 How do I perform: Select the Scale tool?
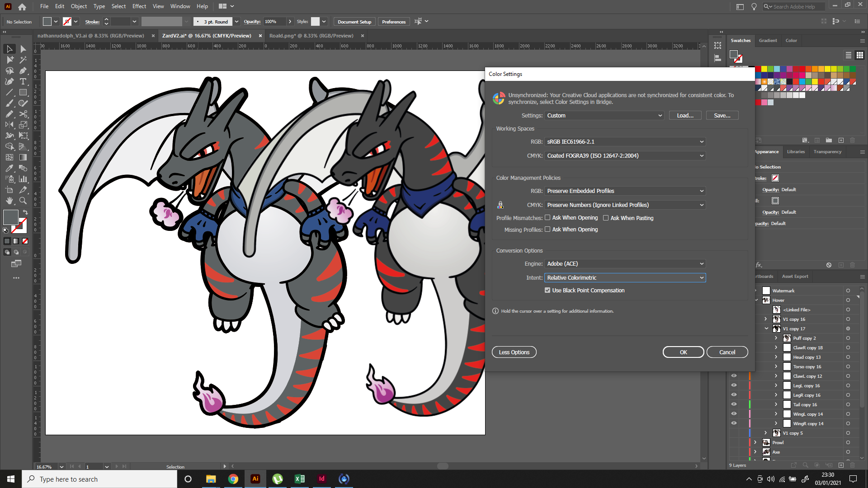23,125
